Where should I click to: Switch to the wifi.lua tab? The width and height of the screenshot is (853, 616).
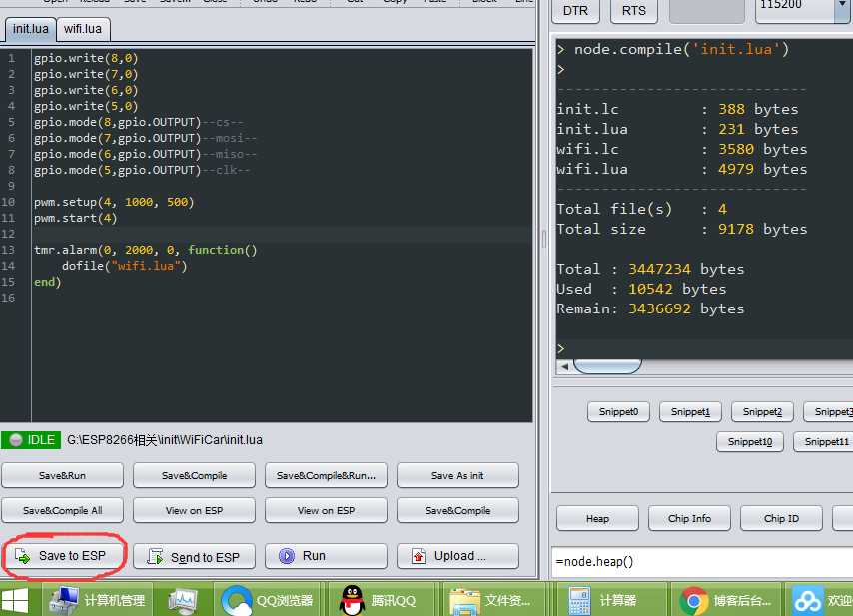[x=83, y=29]
